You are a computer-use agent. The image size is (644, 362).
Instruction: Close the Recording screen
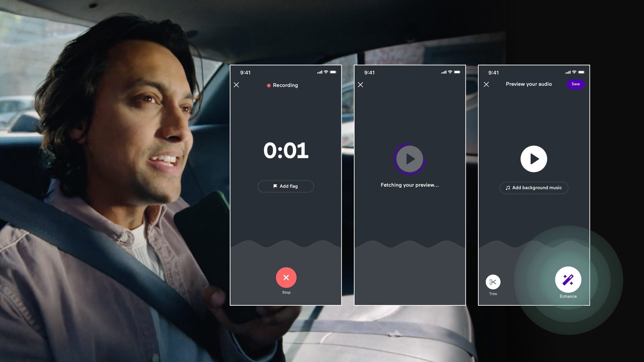236,85
